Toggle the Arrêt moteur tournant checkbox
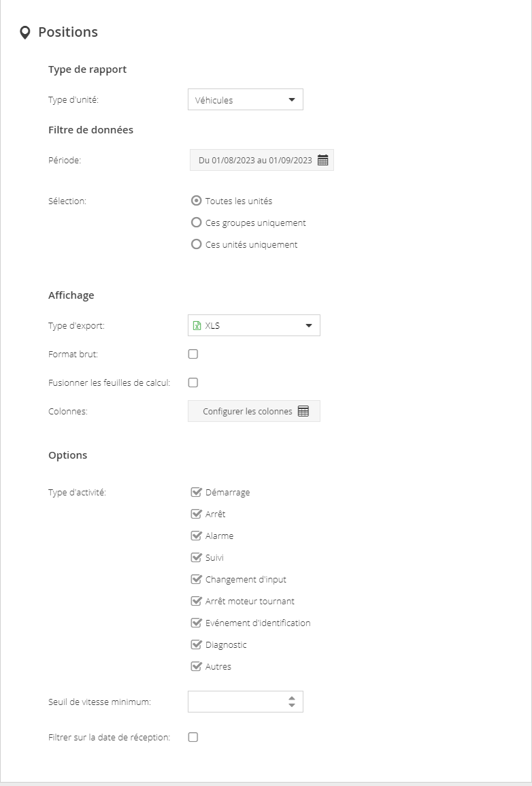Viewport: 532px width, 786px height. (197, 600)
